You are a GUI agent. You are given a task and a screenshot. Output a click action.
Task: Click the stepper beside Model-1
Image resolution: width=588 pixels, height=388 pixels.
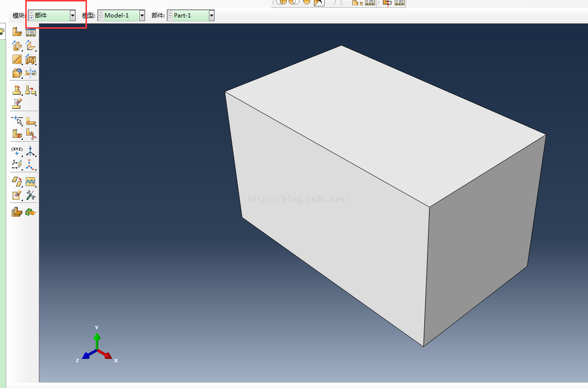coord(101,16)
